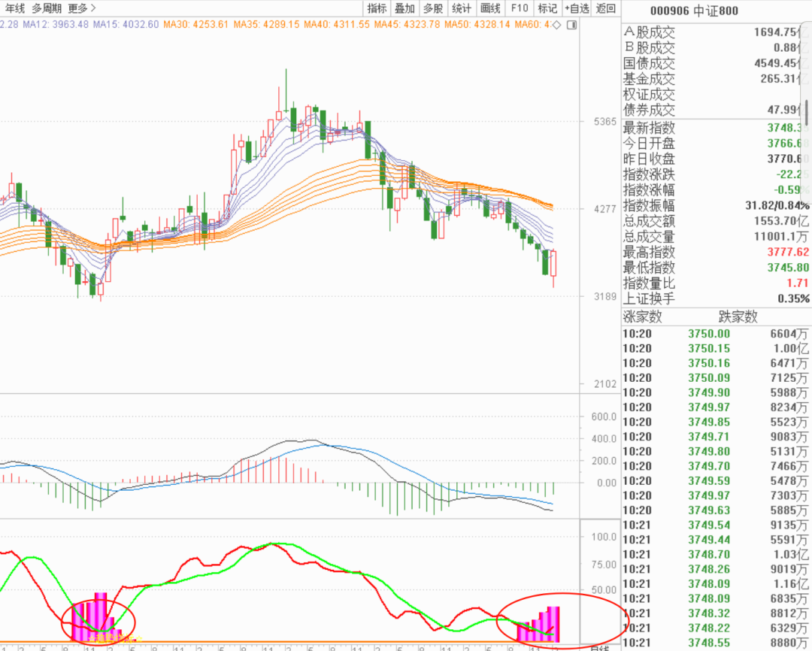The width and height of the screenshot is (812, 651).
Task: Click the 昨日收盘 value 3770.6
Action: pyautogui.click(x=788, y=159)
